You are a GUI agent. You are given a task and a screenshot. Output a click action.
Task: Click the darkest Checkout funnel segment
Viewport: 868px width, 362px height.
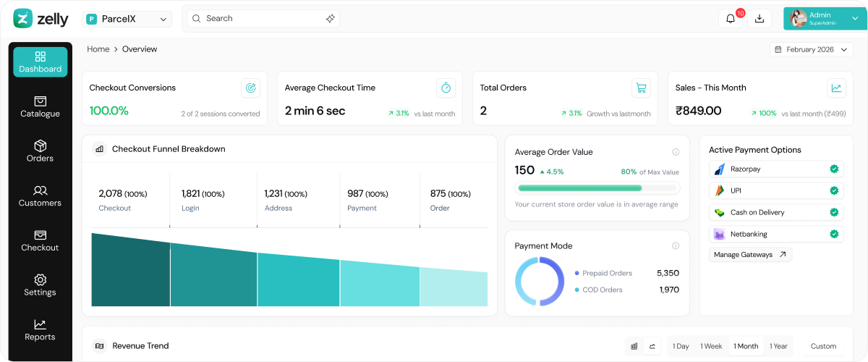pyautogui.click(x=130, y=269)
